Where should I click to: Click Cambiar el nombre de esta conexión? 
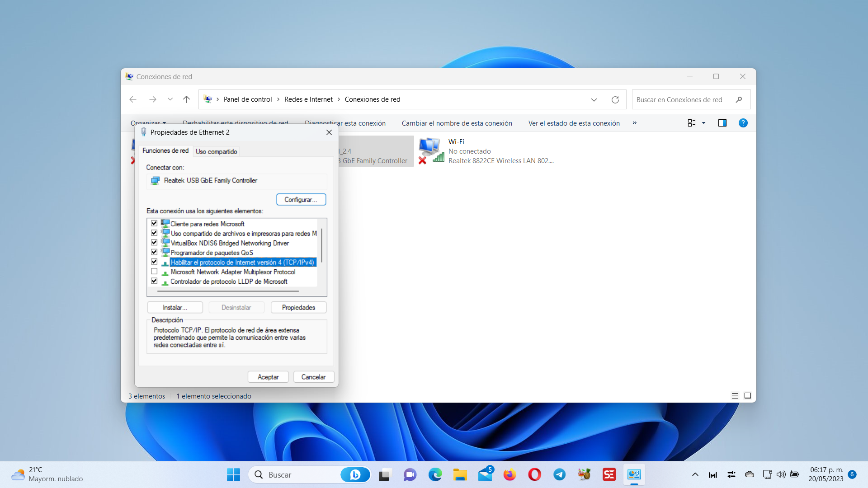[457, 123]
